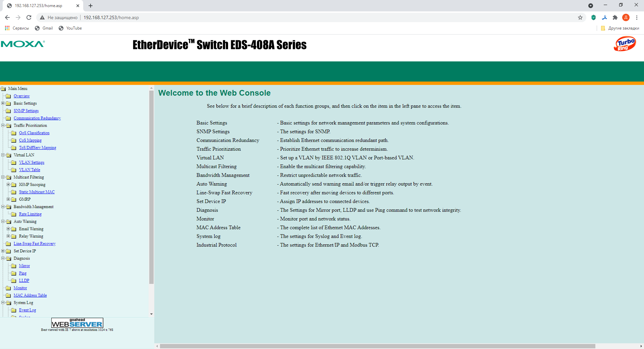The height and width of the screenshot is (349, 644).
Task: Close the 192.168.127.253 tab
Action: (x=78, y=6)
